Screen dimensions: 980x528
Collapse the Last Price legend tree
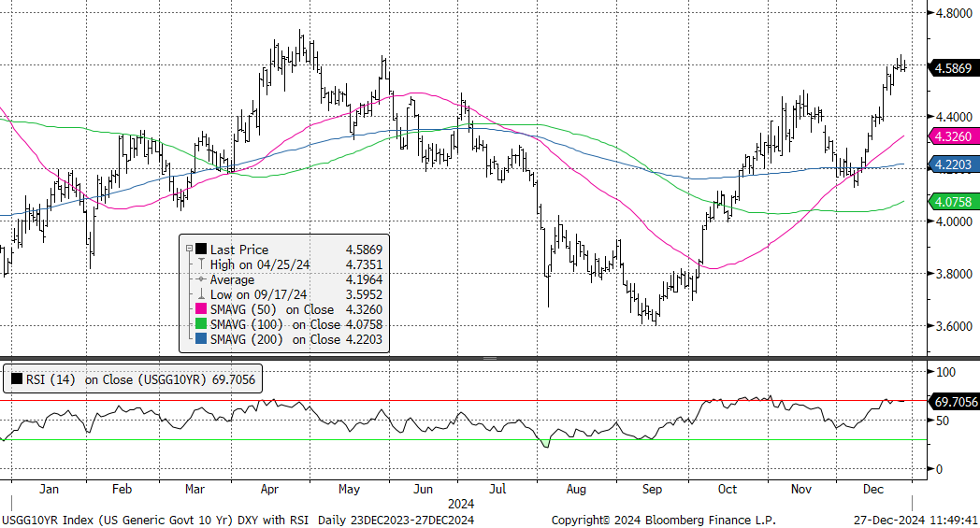(x=190, y=250)
